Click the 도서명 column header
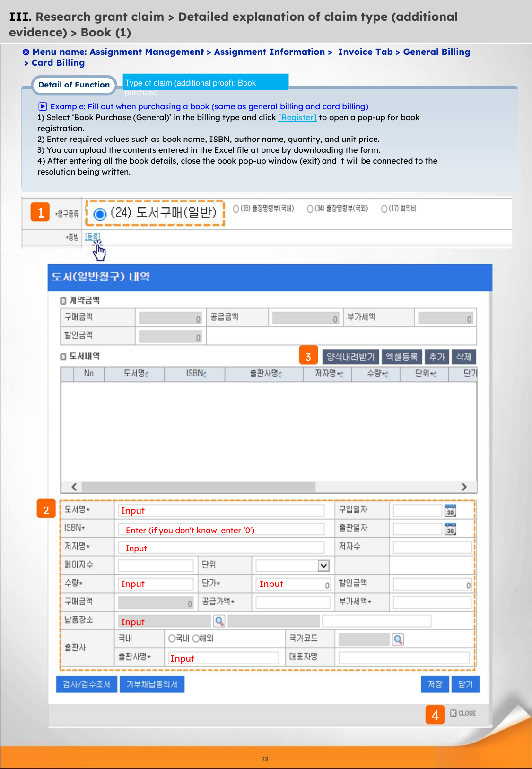This screenshot has height=769, width=532. (x=135, y=374)
